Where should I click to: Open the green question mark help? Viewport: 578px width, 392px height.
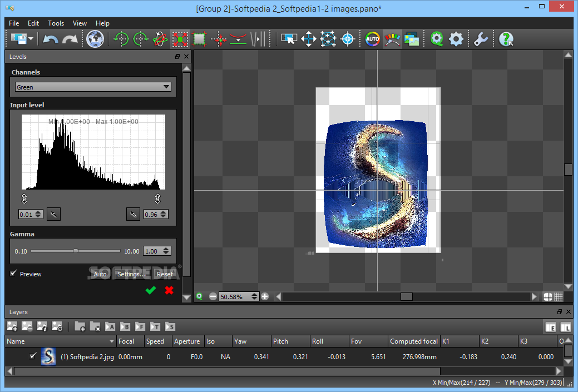(x=506, y=39)
